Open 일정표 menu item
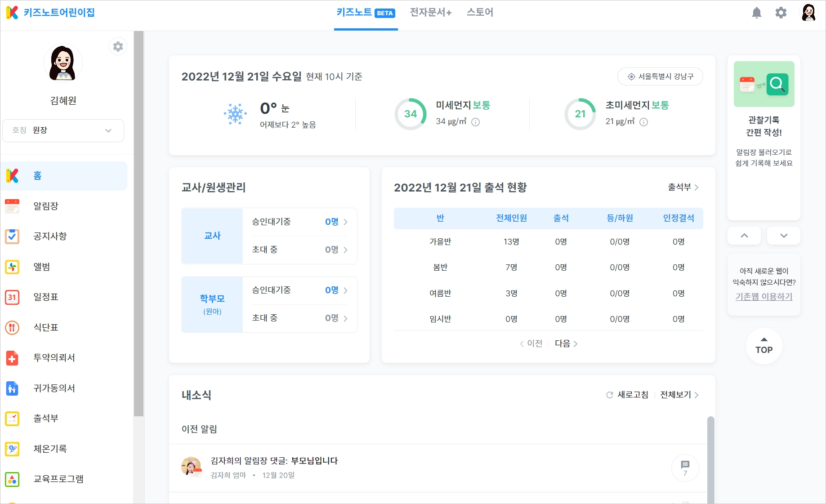 46,297
